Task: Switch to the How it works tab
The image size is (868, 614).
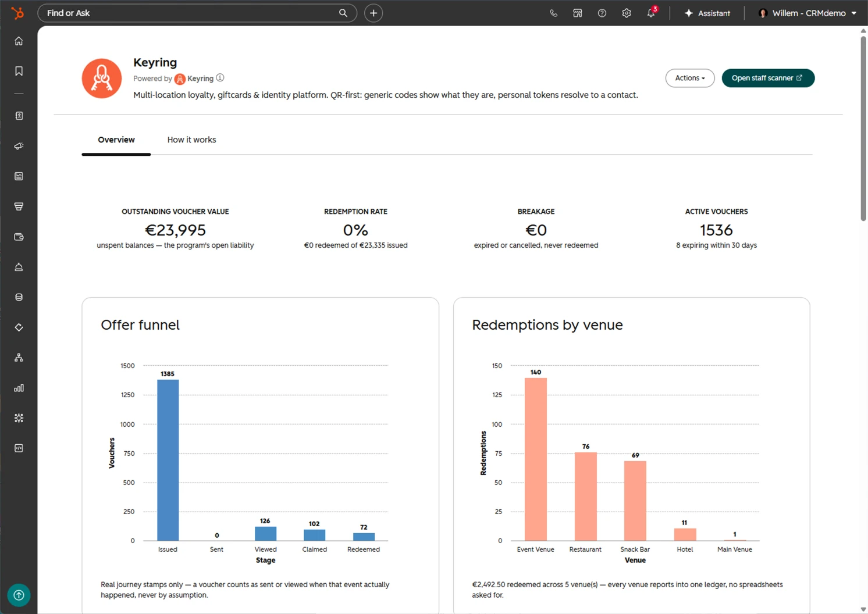Action: pyautogui.click(x=191, y=140)
